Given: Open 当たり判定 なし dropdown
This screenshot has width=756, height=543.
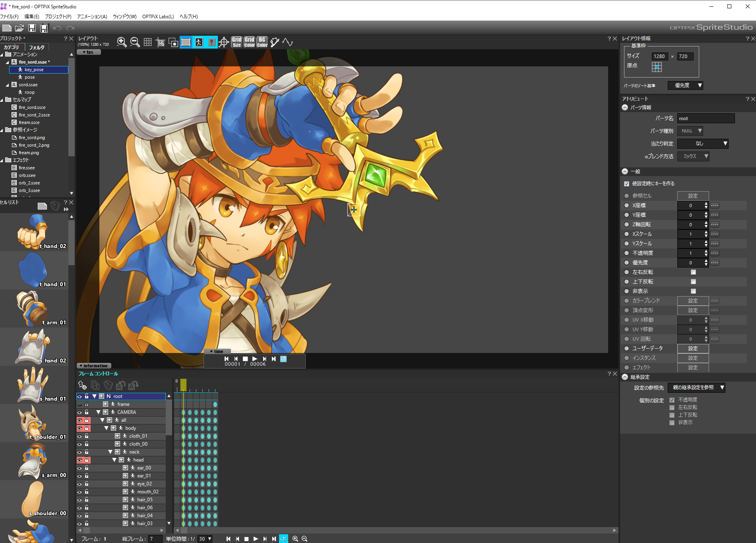Looking at the screenshot, I should click(x=703, y=144).
